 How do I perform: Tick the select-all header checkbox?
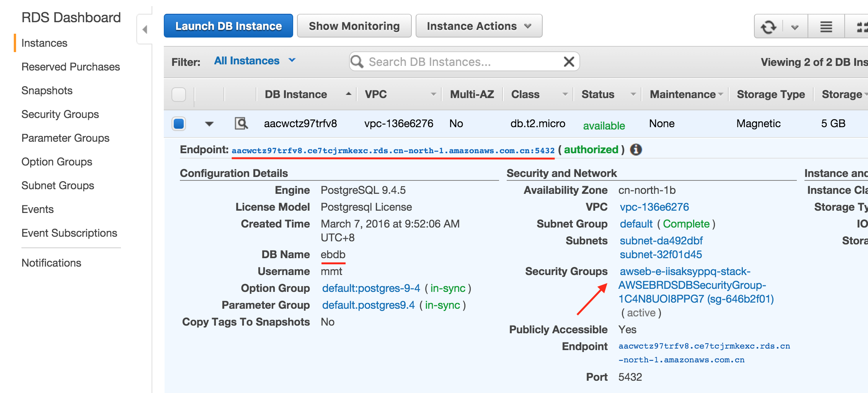tap(179, 94)
